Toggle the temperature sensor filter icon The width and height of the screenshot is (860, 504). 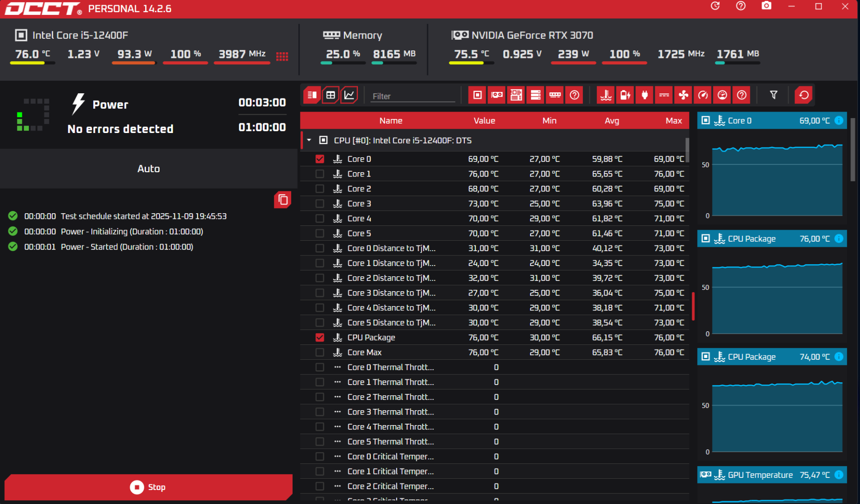coord(606,95)
